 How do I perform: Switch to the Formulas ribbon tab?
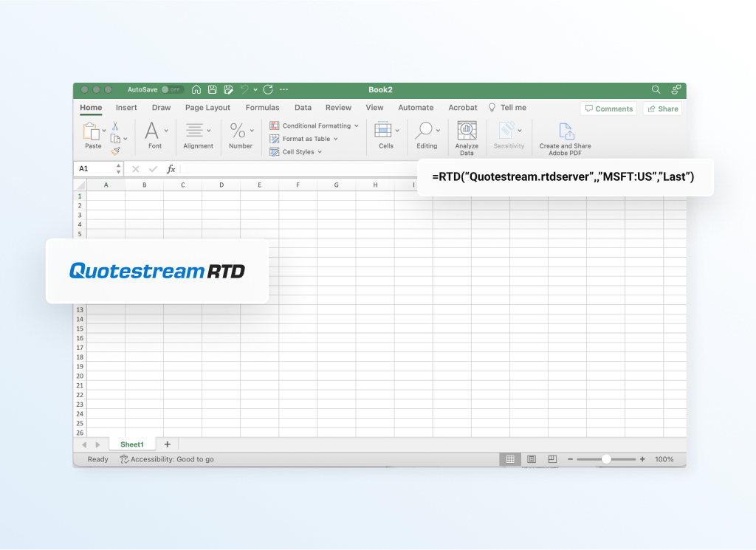(x=262, y=107)
